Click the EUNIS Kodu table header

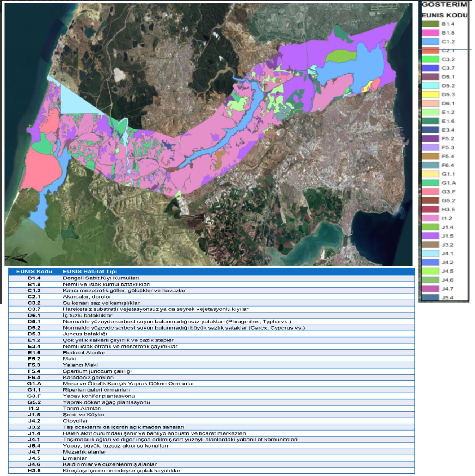pyautogui.click(x=34, y=272)
